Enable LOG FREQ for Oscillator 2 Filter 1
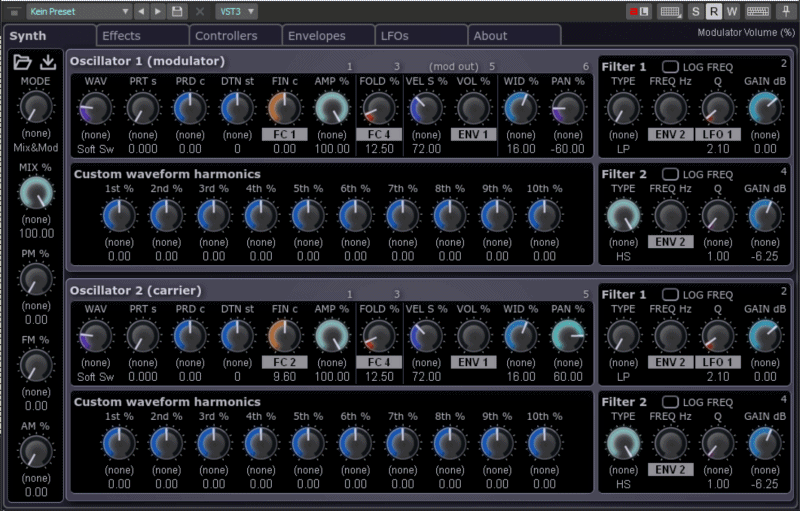Viewport: 800px width, 511px height. tap(670, 295)
